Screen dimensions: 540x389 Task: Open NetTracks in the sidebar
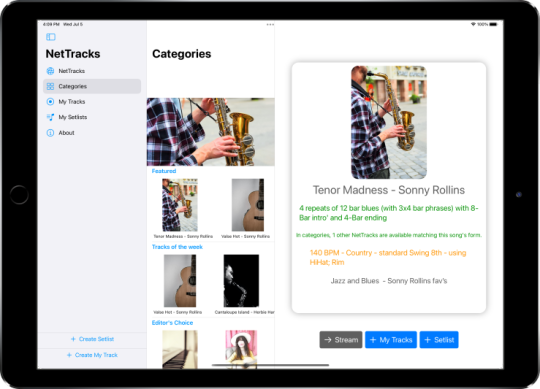[x=92, y=71]
